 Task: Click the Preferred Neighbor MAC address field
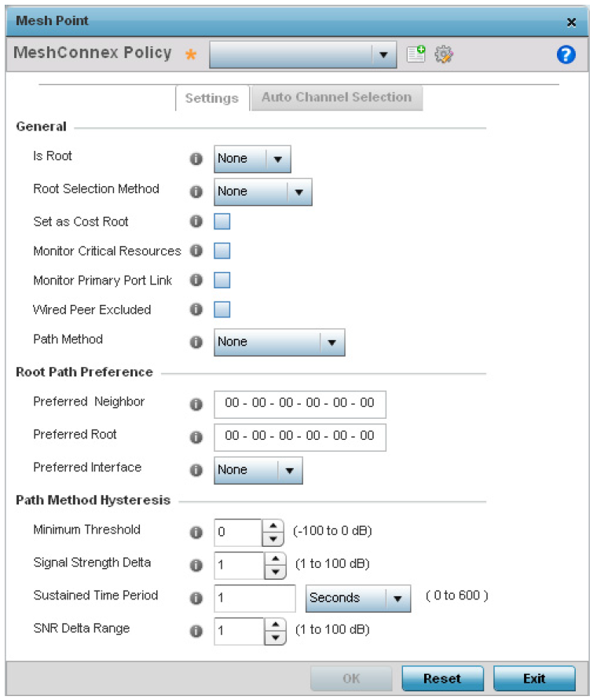(300, 404)
